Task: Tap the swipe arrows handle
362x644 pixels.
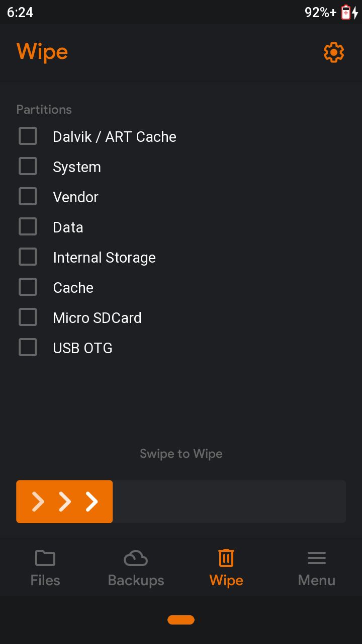Action: pos(64,502)
